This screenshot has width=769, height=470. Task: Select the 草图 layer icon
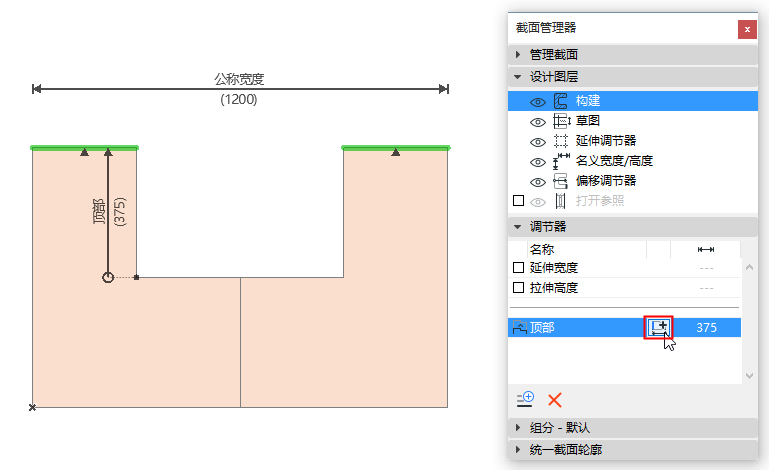[561, 121]
